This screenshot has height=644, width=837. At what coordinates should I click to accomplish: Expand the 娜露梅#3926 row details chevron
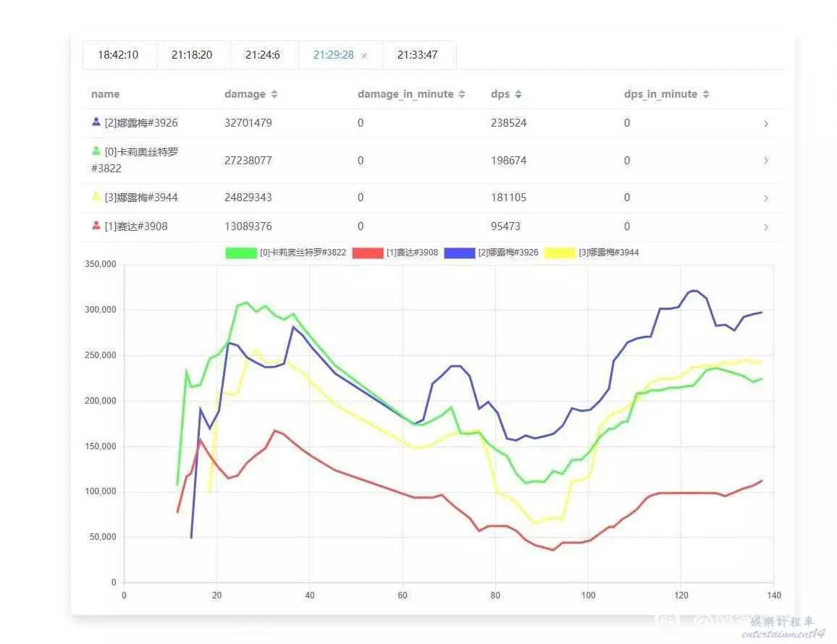tap(766, 124)
